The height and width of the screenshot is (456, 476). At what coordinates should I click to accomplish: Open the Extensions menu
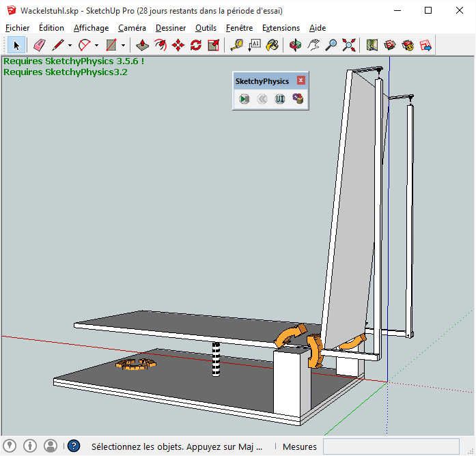[x=281, y=28]
